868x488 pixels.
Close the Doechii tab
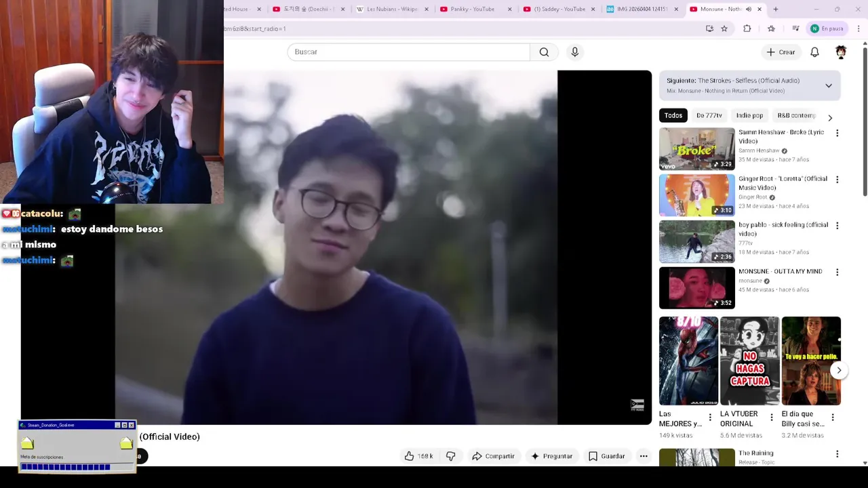tap(342, 9)
